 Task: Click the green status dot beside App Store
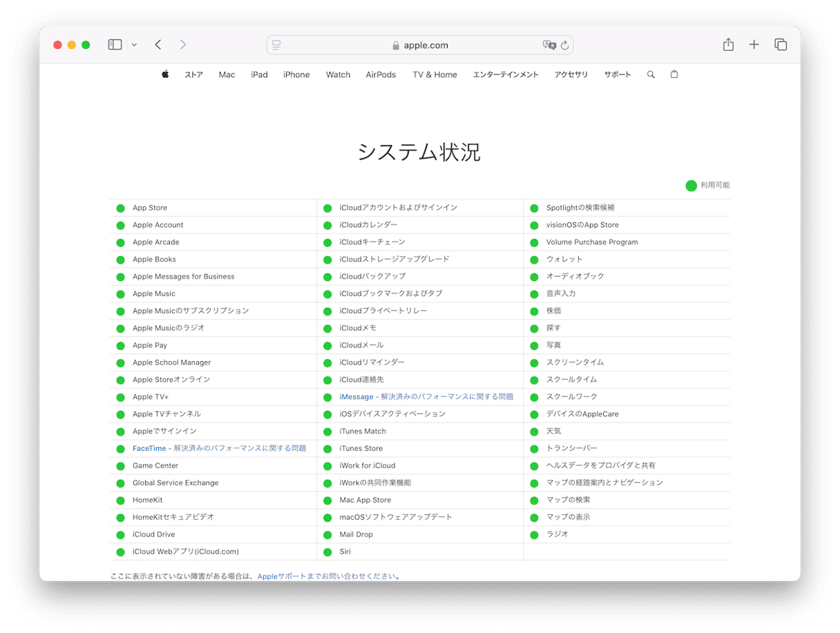(x=120, y=208)
